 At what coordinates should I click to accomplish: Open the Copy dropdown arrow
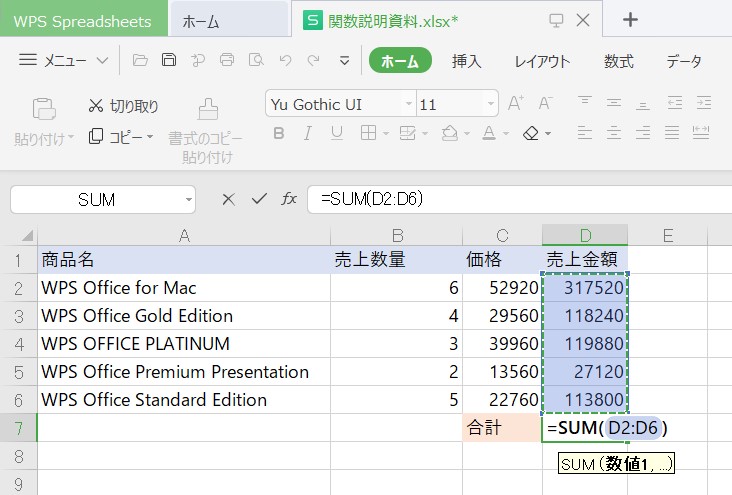pyautogui.click(x=150, y=137)
